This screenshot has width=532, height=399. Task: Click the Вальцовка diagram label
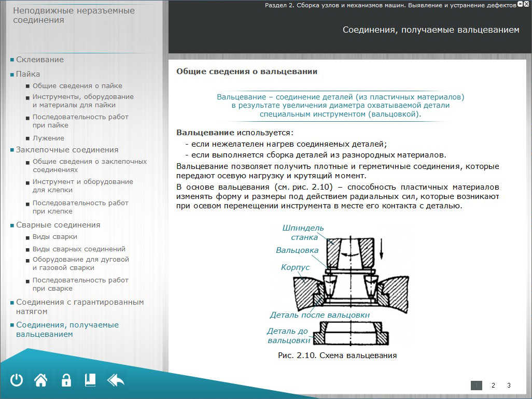click(x=297, y=250)
